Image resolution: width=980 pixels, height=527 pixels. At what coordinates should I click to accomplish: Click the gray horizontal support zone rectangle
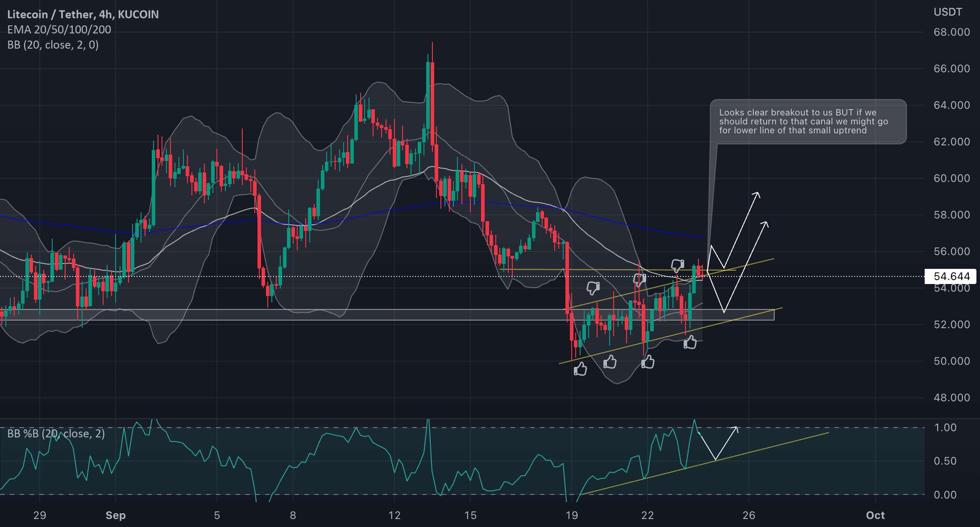tap(387, 315)
